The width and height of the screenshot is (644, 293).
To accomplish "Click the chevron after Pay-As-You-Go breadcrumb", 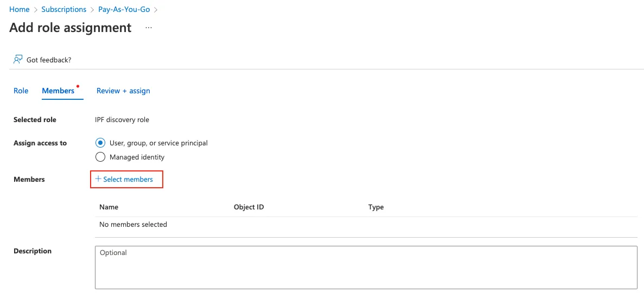I will point(156,10).
